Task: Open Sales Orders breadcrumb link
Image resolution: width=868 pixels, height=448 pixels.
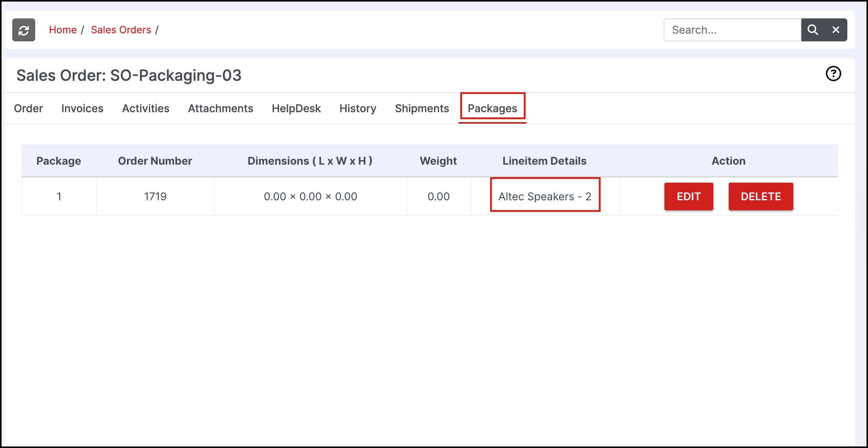Action: tap(121, 30)
